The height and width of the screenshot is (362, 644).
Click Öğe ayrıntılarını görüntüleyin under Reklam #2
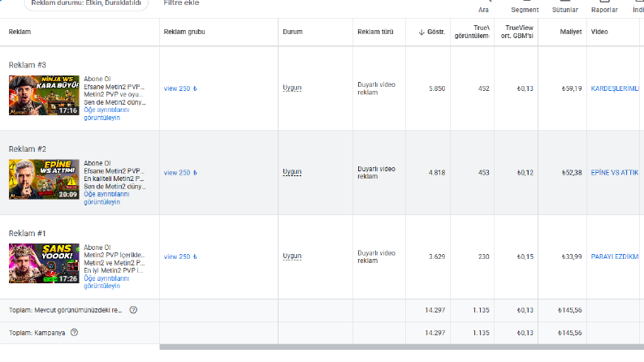(106, 198)
